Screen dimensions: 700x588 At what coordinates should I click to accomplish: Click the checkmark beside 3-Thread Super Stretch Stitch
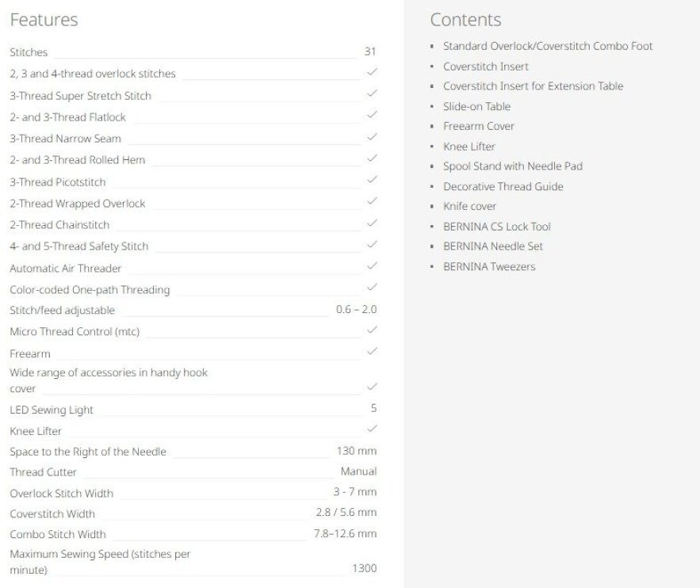[x=372, y=94]
